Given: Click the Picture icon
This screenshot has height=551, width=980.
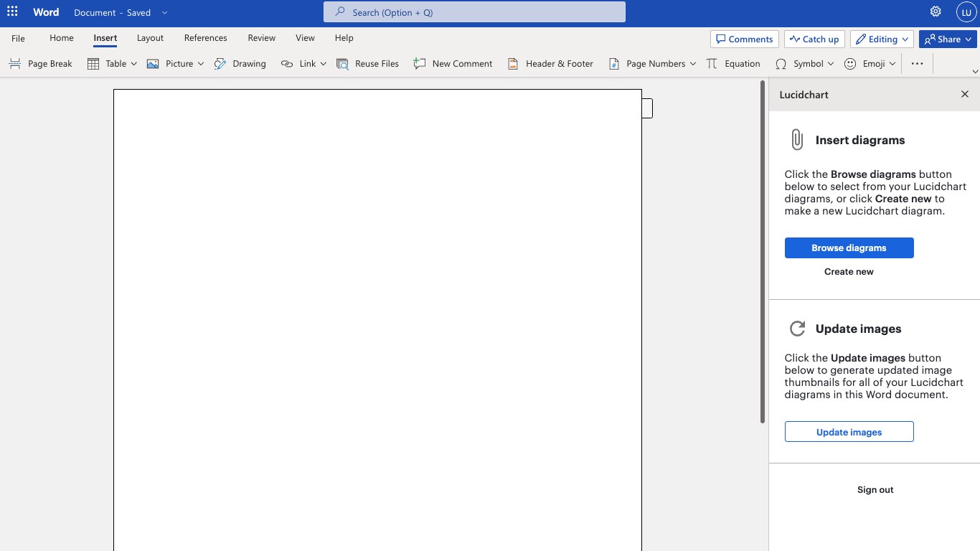Looking at the screenshot, I should click(153, 64).
